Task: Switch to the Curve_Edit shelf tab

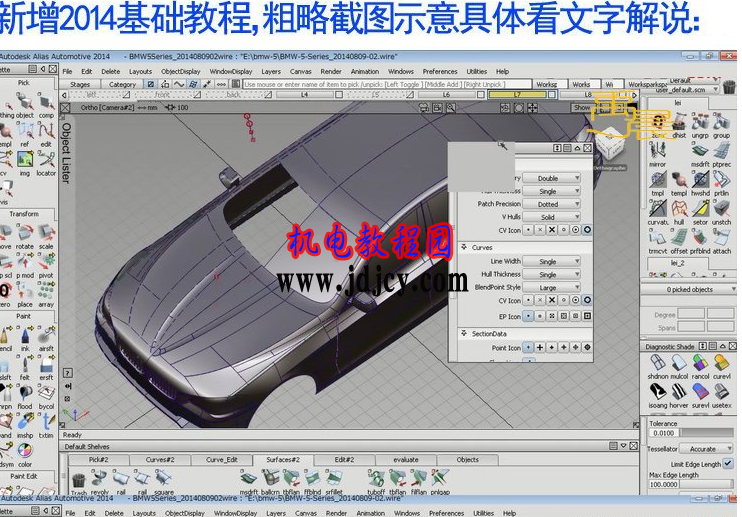Action: 221,459
